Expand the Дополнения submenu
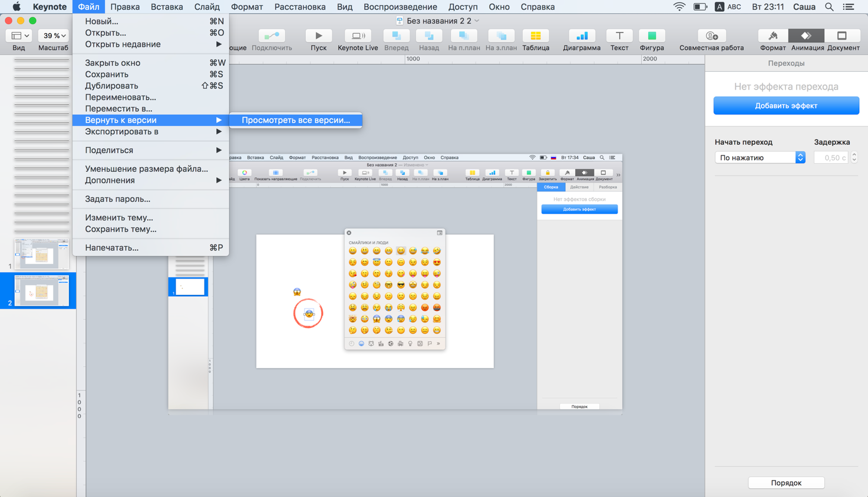Viewport: 868px width, 497px height. click(151, 180)
